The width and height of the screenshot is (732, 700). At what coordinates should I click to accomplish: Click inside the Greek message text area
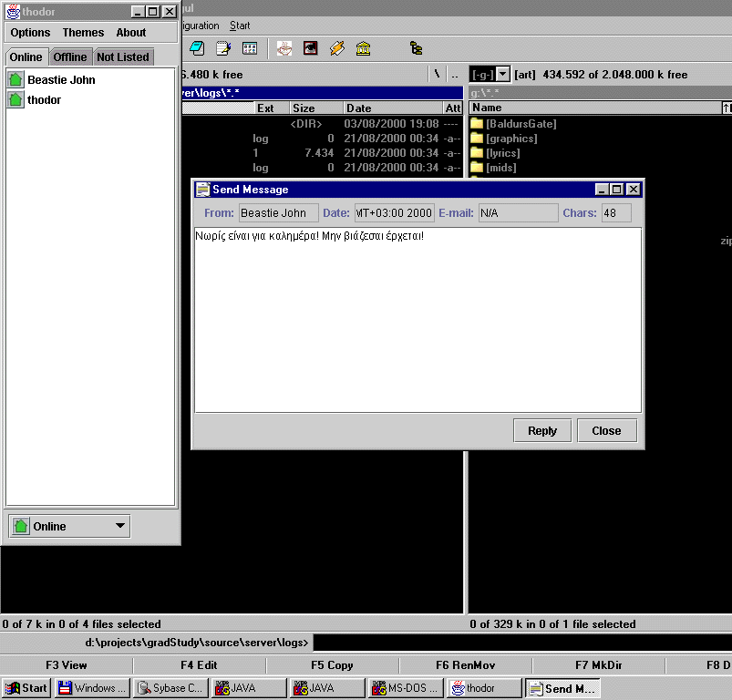[418, 320]
